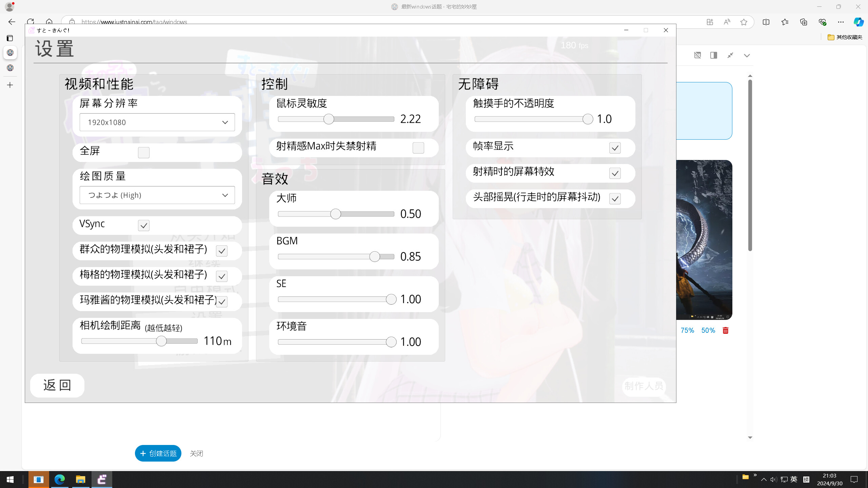Switch to the second vertical tab
Viewport: 868px width, 488px height.
pos(10,68)
